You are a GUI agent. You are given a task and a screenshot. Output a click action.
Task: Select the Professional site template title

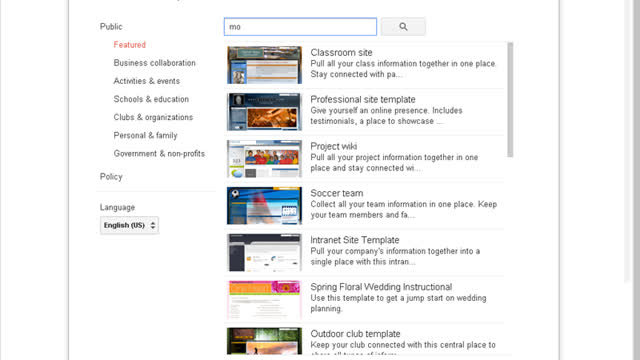(363, 100)
